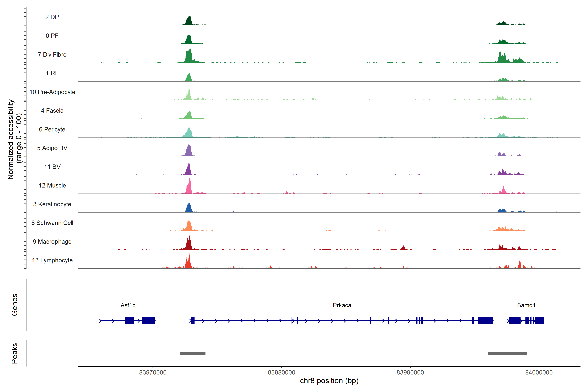Click the 9 Macrophage track label
The image size is (588, 392).
coord(52,242)
